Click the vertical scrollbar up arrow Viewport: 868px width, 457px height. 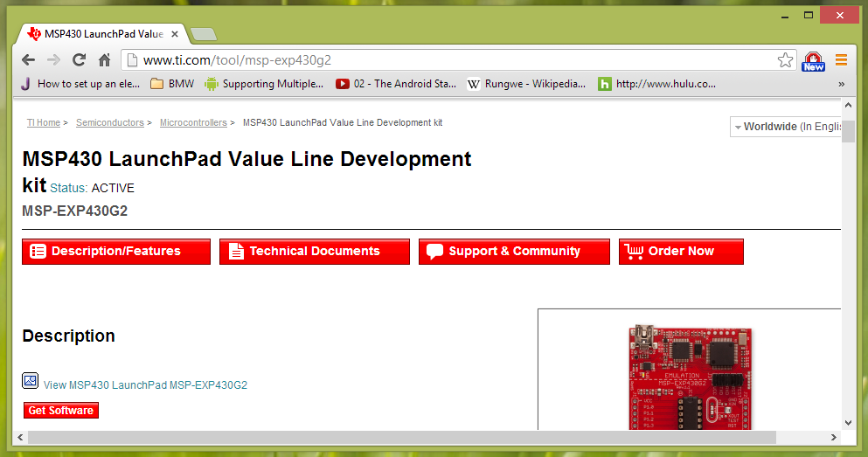(x=848, y=105)
